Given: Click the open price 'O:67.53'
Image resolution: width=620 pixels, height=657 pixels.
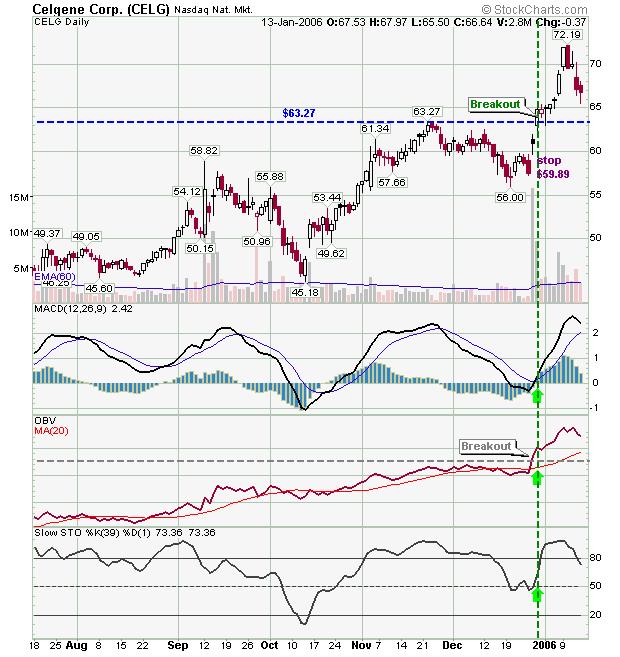Looking at the screenshot, I should (346, 22).
